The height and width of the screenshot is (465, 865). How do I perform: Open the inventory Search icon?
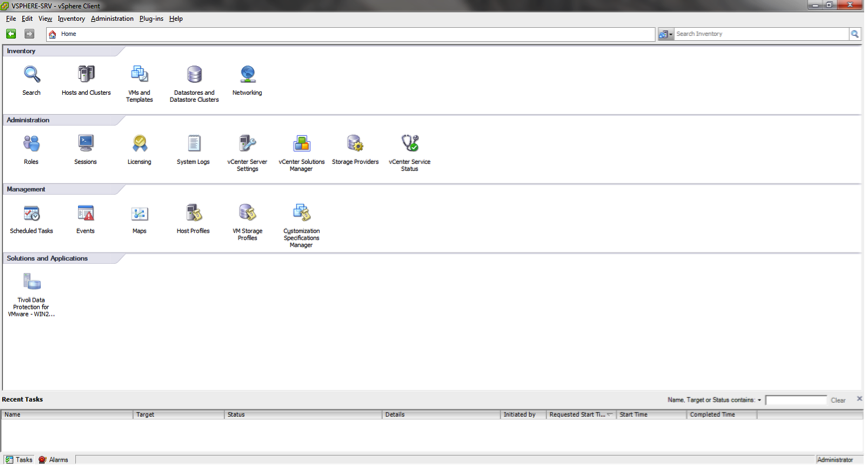31,74
